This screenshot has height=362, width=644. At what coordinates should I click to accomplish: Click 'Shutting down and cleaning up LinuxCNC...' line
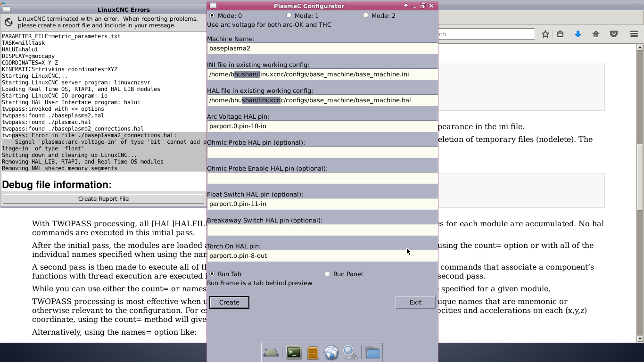pyautogui.click(x=69, y=155)
